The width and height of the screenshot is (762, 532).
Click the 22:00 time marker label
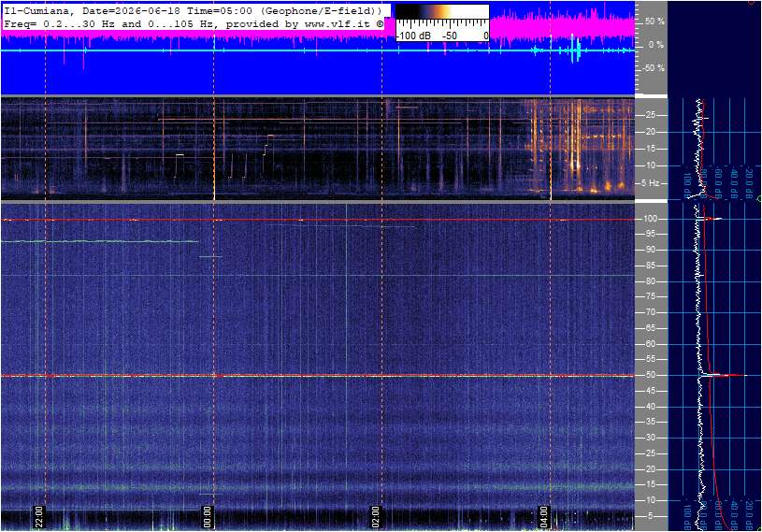[39, 517]
